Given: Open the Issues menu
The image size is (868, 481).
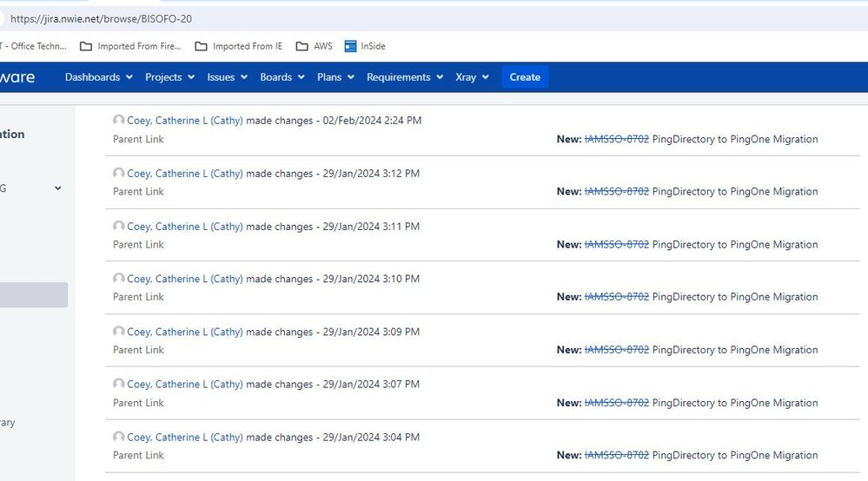Looking at the screenshot, I should tap(227, 77).
